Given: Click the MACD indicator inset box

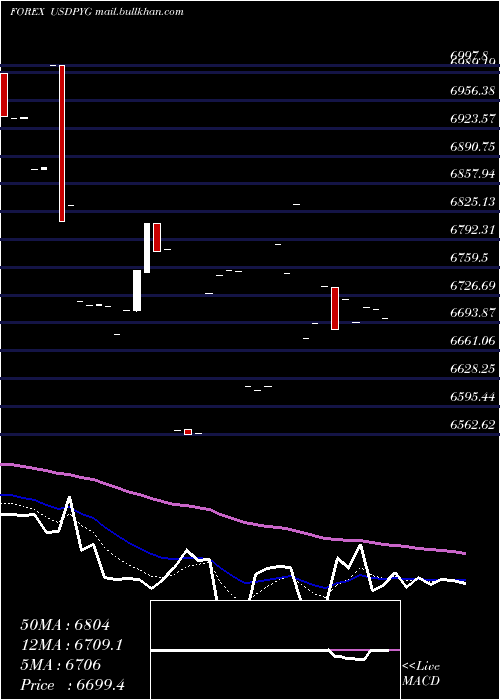Looking at the screenshot, I should coord(275,650).
